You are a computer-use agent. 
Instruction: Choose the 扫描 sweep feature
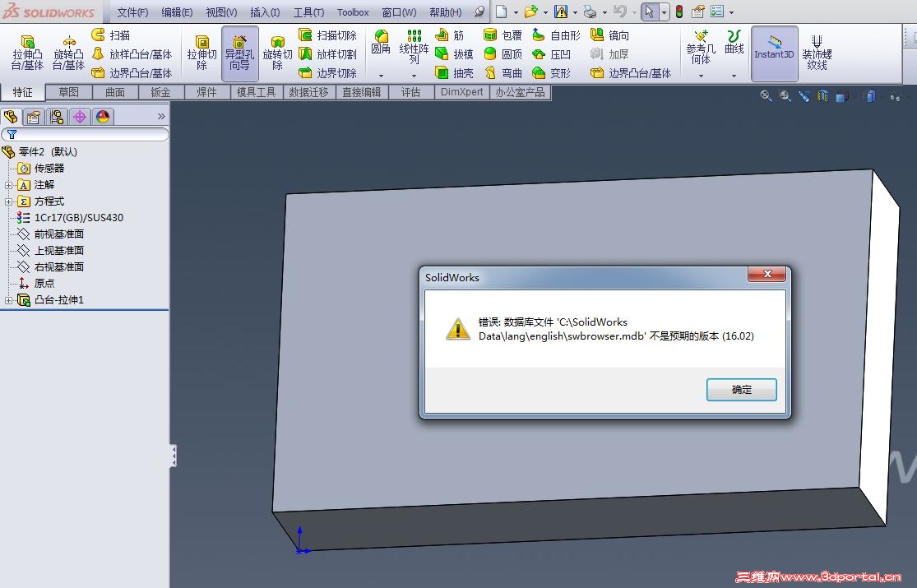pos(111,35)
